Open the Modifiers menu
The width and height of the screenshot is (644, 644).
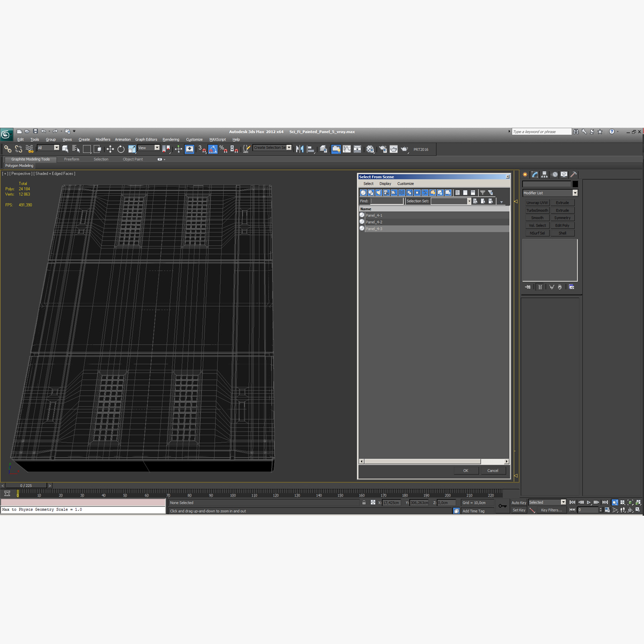pos(103,140)
